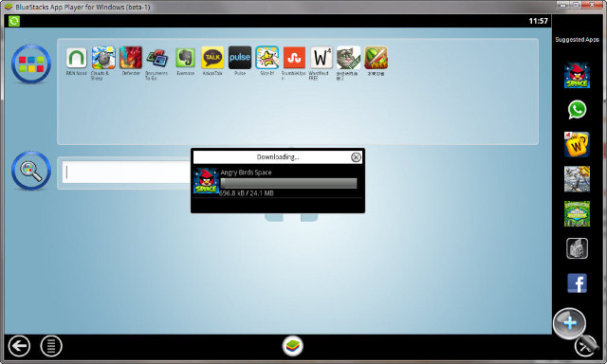Image resolution: width=607 pixels, height=364 pixels.
Task: Click the Angry Birds Space download thumbnail
Action: tap(206, 181)
